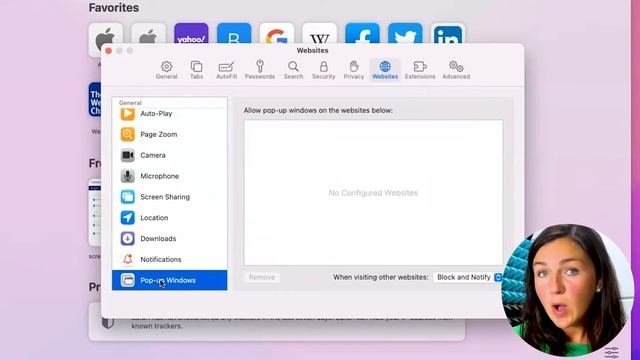The height and width of the screenshot is (360, 640).
Task: Click the Microphone icon in sidebar
Action: (x=127, y=176)
